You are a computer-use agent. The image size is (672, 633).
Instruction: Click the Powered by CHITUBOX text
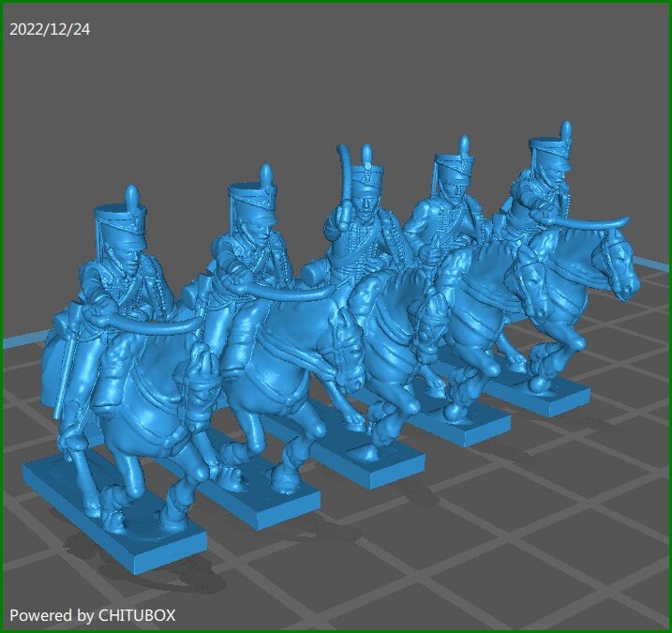click(x=92, y=615)
